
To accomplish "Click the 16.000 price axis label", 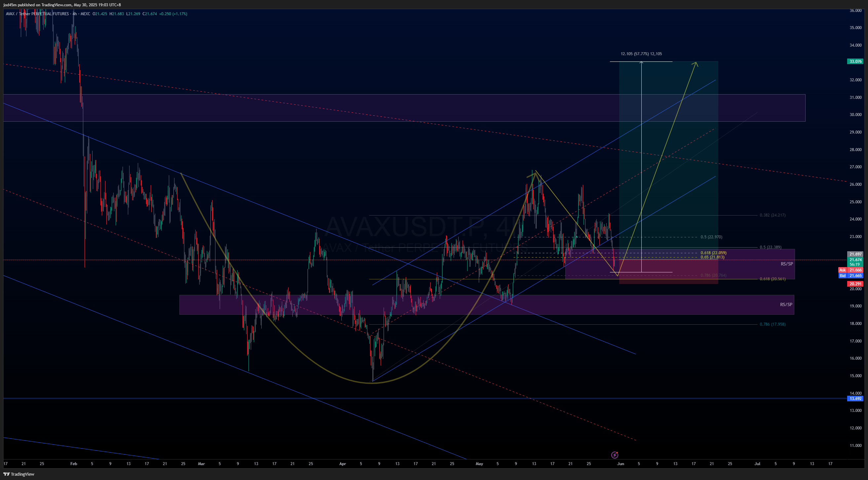I will 855,358.
